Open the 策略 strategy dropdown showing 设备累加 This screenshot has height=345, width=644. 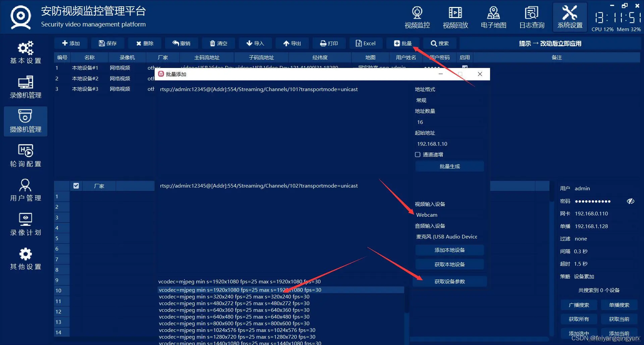[605, 276]
